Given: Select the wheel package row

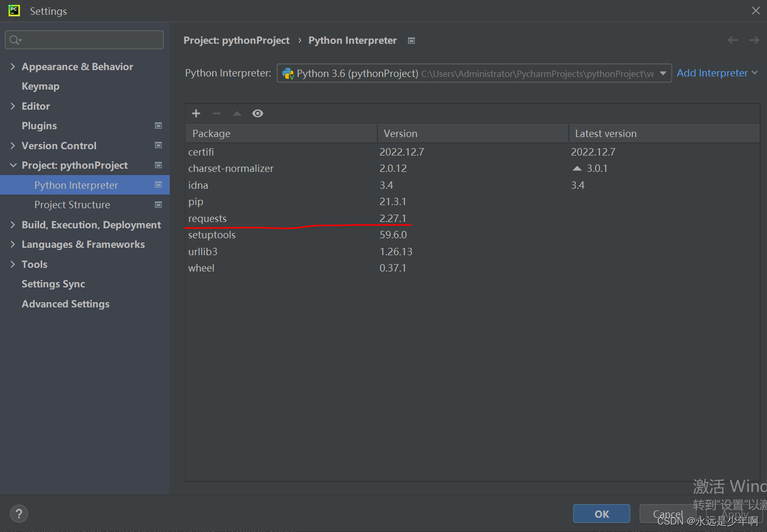Looking at the screenshot, I should point(472,268).
